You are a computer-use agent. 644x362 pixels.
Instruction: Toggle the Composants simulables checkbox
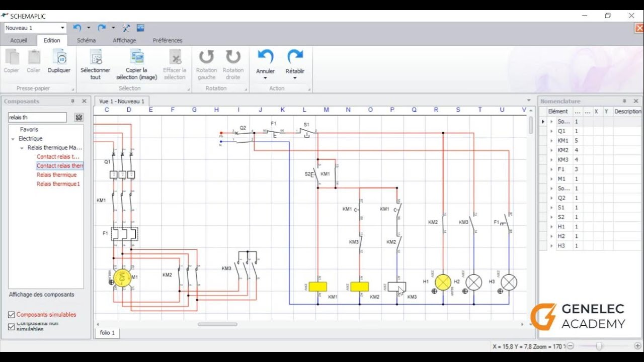coord(11,315)
